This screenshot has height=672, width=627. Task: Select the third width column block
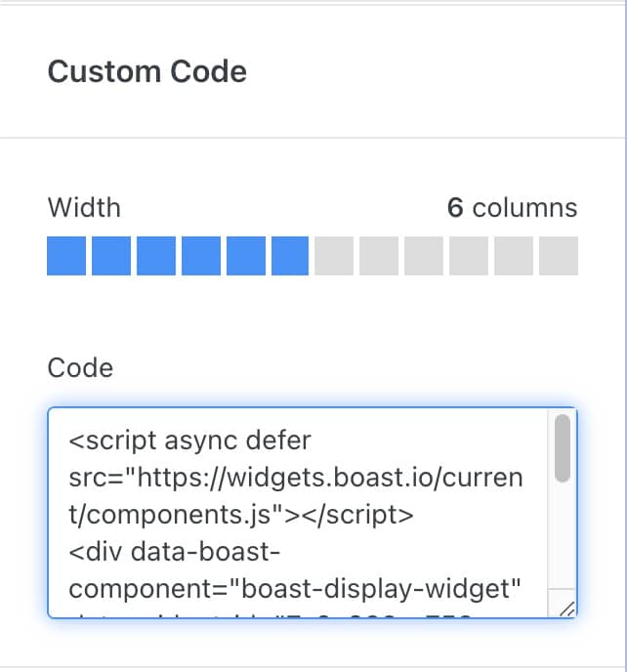(156, 256)
